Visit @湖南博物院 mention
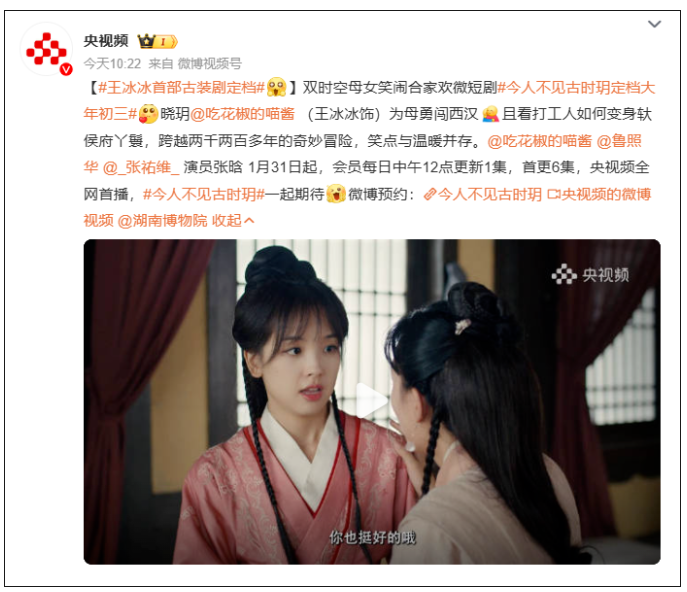Screen dimensions: 687x592 coord(163,221)
